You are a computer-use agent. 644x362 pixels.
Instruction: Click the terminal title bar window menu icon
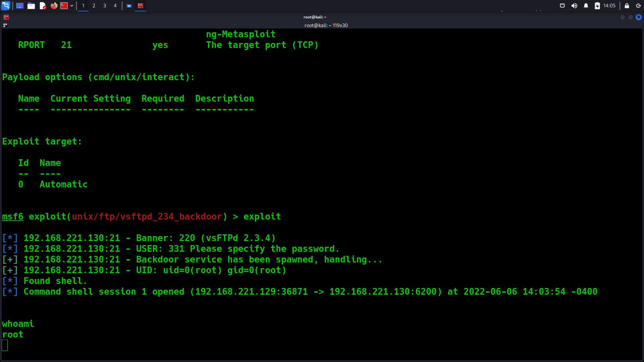(x=6, y=17)
